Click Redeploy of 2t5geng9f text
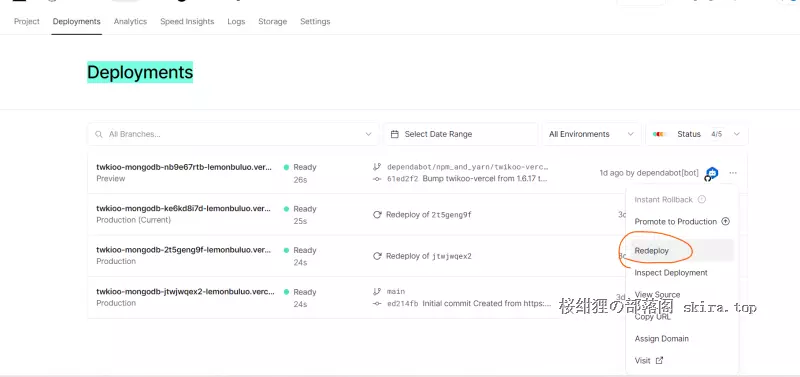800x377 pixels. click(429, 215)
